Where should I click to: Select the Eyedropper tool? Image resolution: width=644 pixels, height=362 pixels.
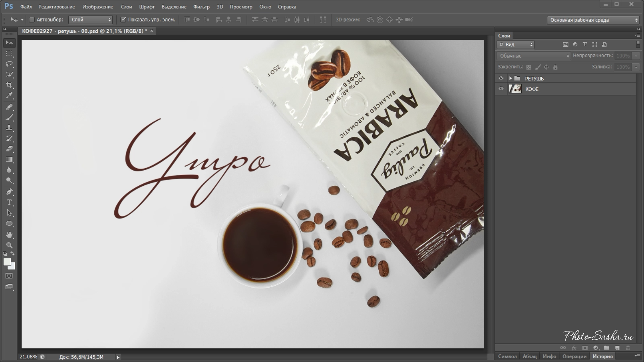pyautogui.click(x=9, y=96)
